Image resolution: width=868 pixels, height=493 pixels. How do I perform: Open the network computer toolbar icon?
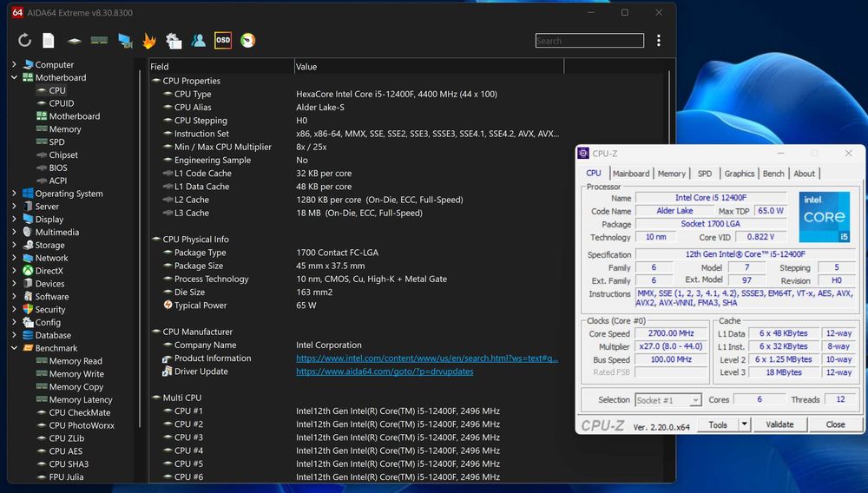pos(125,41)
